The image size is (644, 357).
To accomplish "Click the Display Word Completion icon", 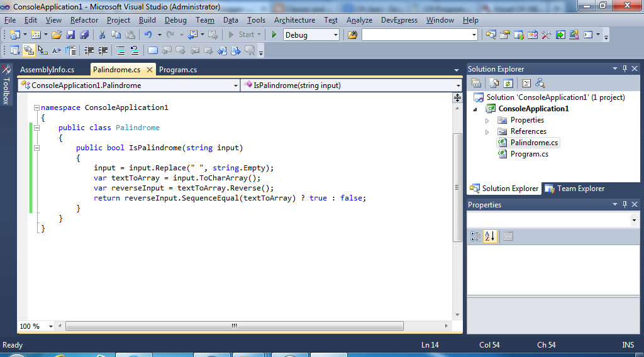I will 57,50.
